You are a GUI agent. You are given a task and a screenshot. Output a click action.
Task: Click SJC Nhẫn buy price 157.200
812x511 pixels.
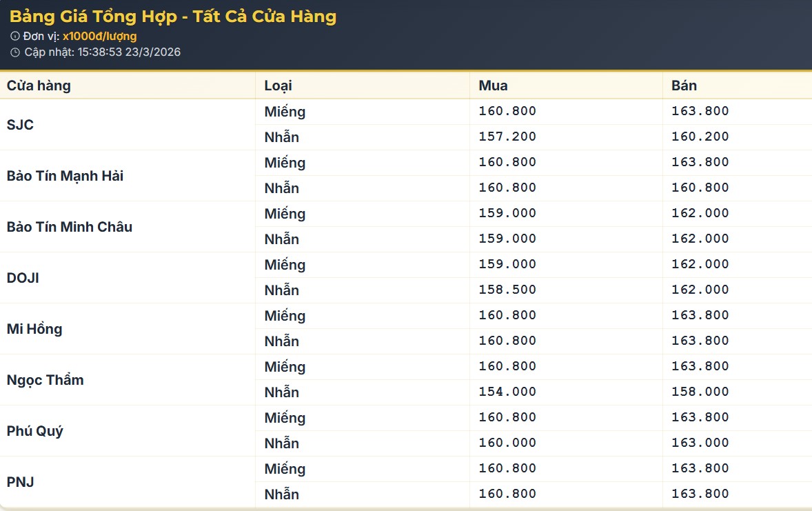click(x=507, y=137)
